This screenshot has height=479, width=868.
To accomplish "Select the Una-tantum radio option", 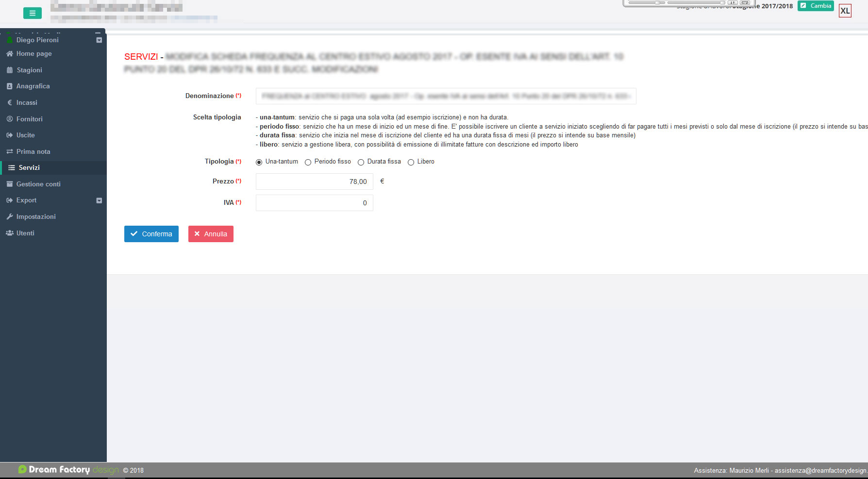I will 259,162.
